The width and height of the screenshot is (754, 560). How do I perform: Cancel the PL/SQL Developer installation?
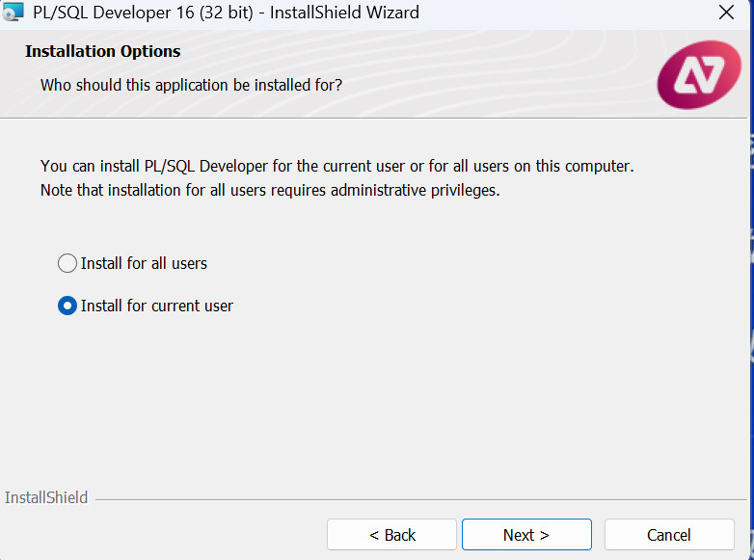click(x=668, y=535)
